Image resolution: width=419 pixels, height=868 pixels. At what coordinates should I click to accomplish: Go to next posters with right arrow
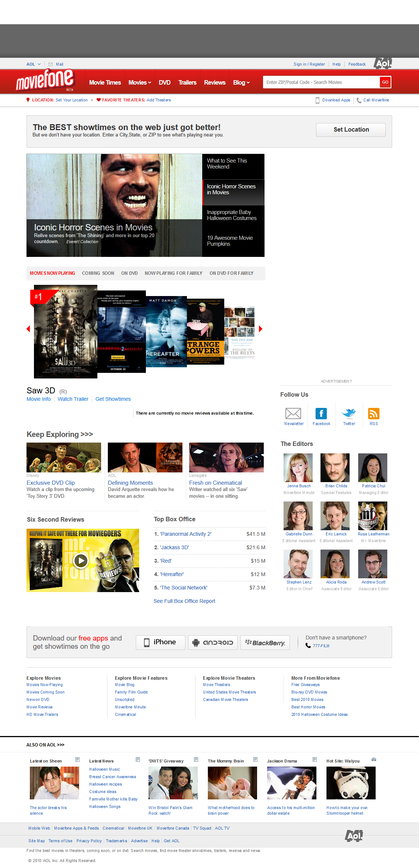click(x=260, y=329)
